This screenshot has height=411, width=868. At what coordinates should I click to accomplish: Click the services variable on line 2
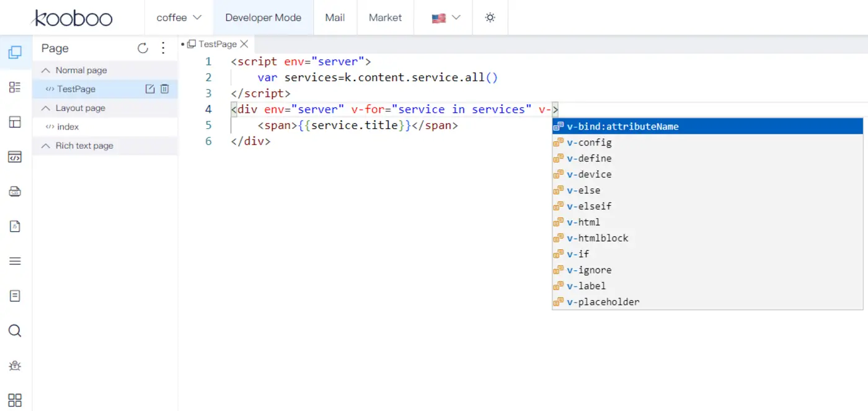coord(310,77)
